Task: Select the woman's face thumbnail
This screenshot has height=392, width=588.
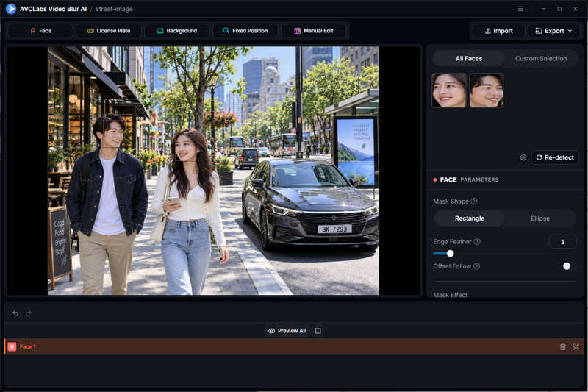Action: coord(449,90)
